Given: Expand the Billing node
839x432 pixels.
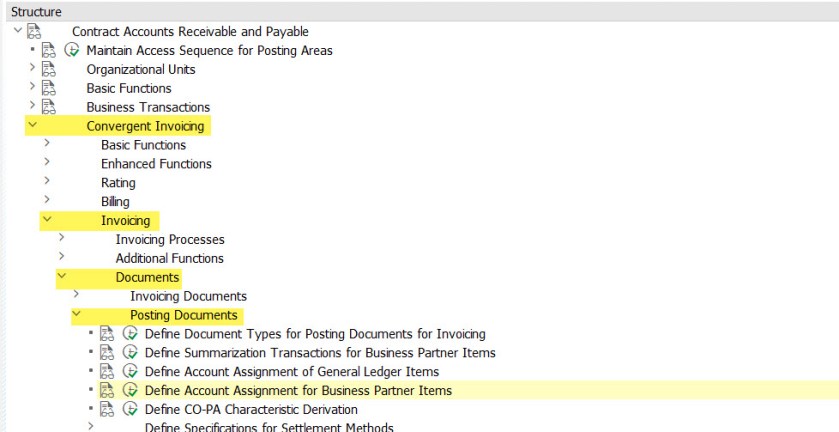Looking at the screenshot, I should click(47, 200).
